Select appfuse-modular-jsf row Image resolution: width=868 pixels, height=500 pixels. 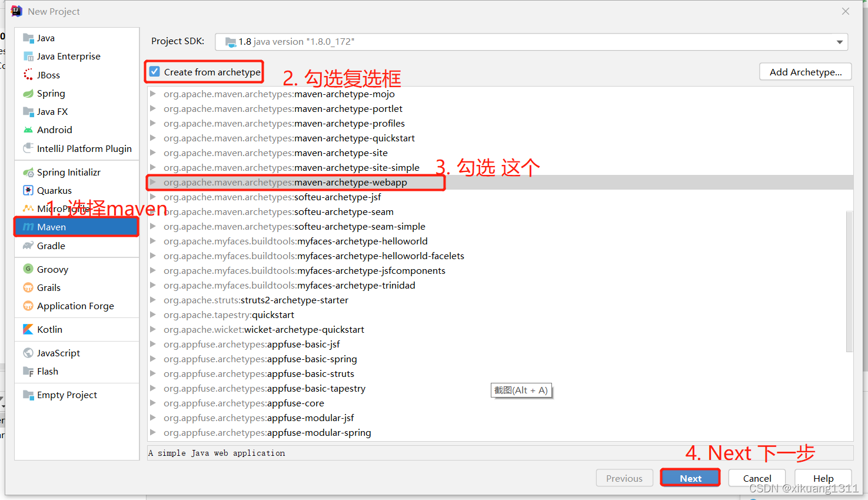pyautogui.click(x=500, y=418)
